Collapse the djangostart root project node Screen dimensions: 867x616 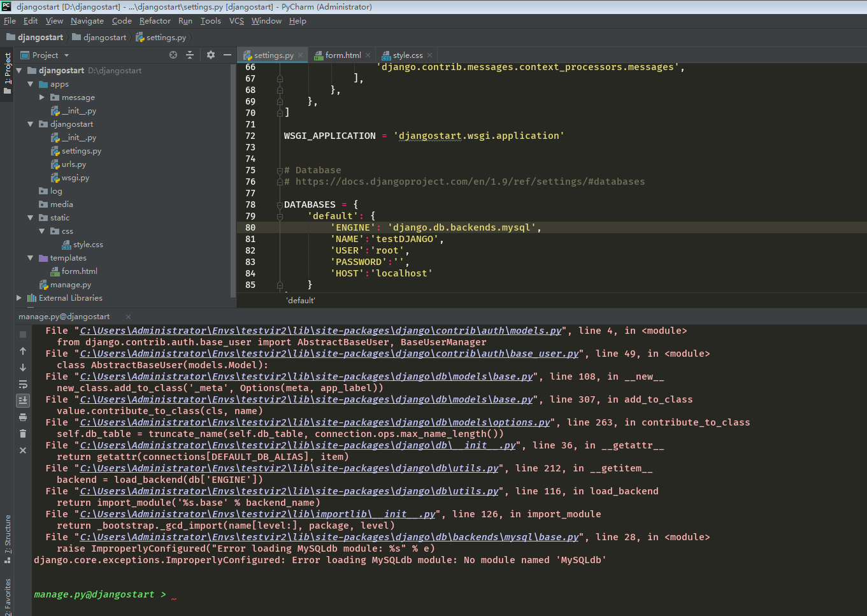click(19, 71)
